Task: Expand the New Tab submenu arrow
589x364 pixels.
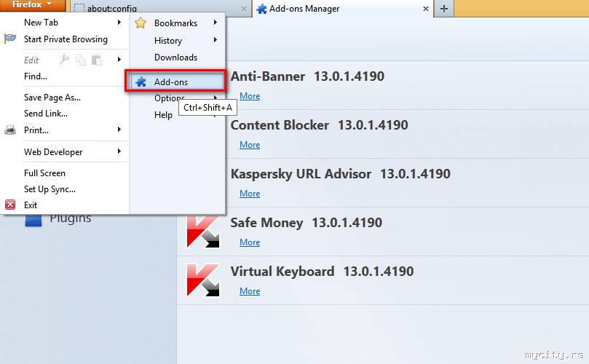Action: click(x=119, y=22)
